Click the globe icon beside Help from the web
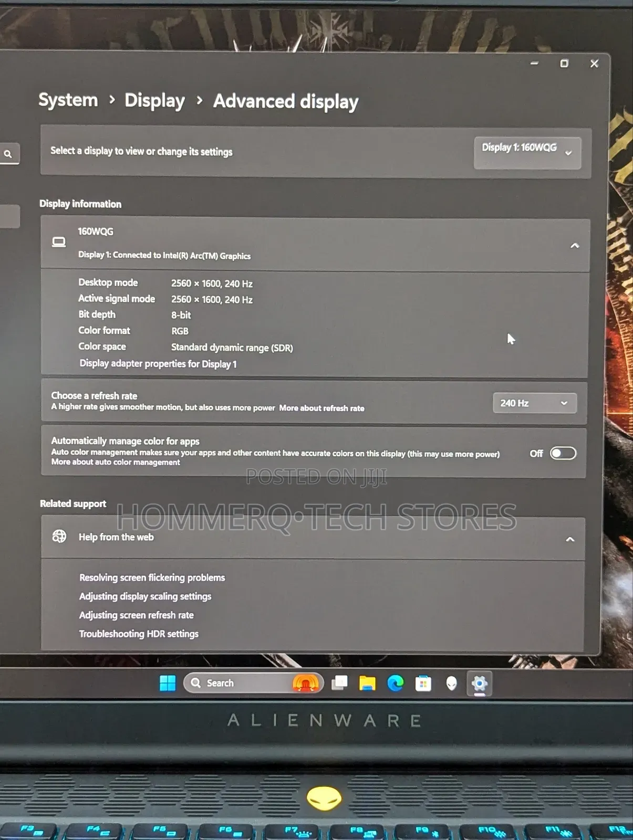633x840 pixels. click(x=59, y=536)
